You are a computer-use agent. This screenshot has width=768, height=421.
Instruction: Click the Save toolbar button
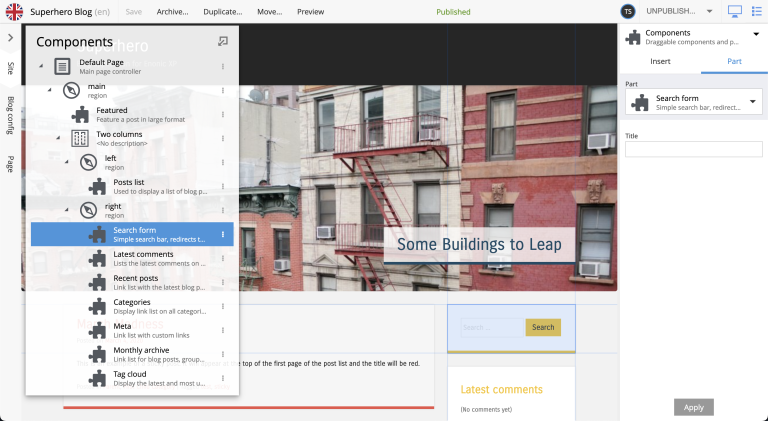point(134,12)
